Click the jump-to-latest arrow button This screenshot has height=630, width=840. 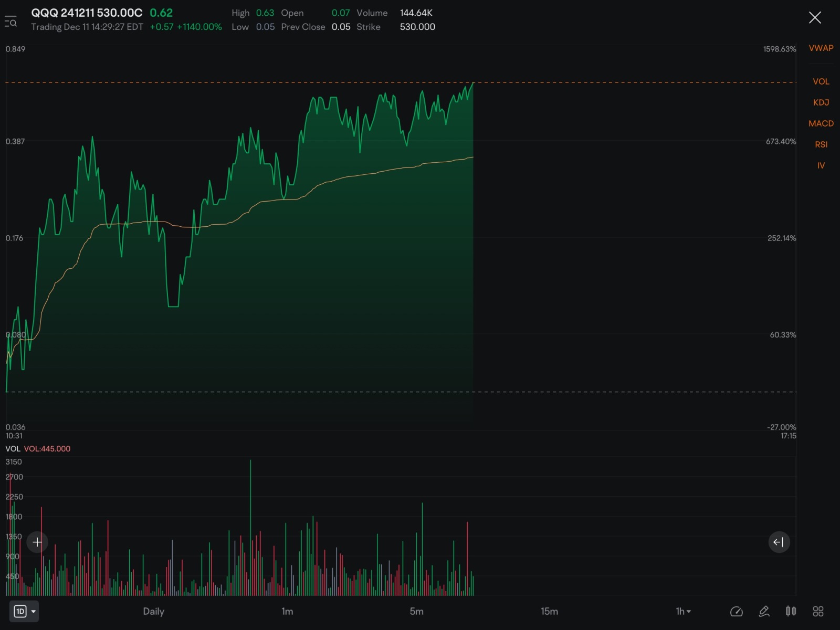[779, 542]
